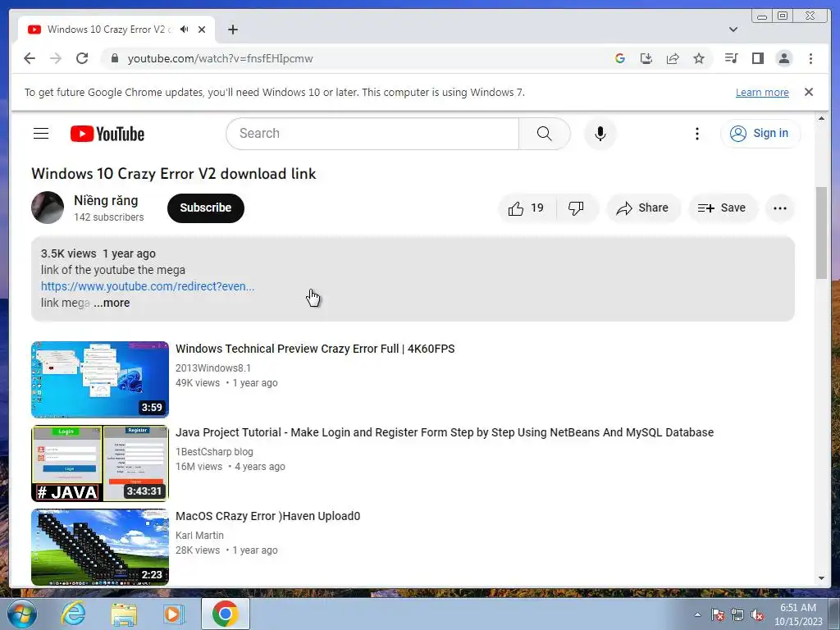Open YouTube settings three-dot menu
The height and width of the screenshot is (630, 840).
[697, 134]
